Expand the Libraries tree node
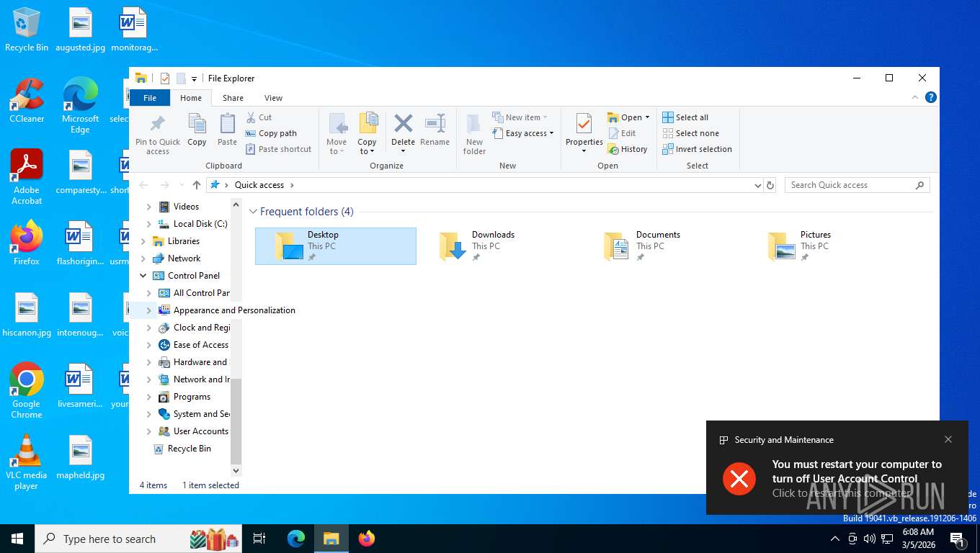The image size is (980, 553). pos(143,241)
